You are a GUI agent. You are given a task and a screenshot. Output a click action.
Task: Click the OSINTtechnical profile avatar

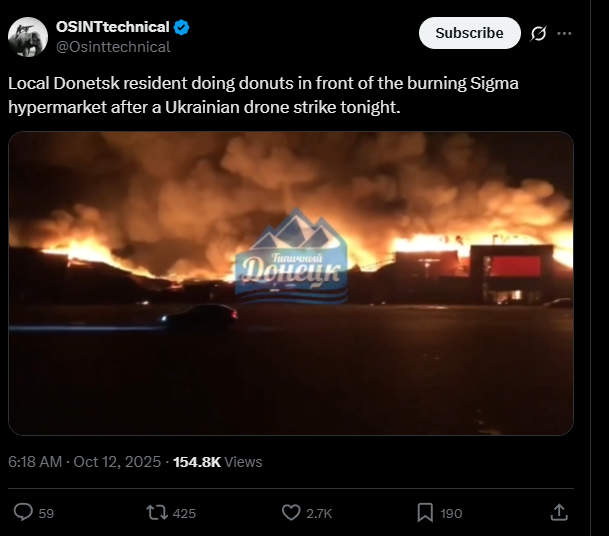click(x=28, y=37)
